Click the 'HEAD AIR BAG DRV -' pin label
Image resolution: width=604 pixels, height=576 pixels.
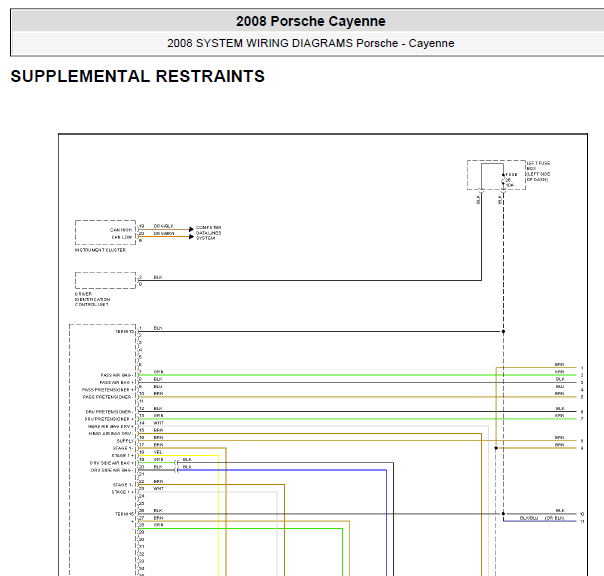coord(111,434)
